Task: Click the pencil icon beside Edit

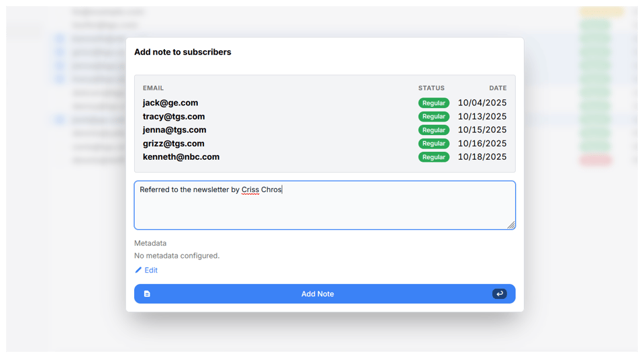Action: click(x=138, y=270)
